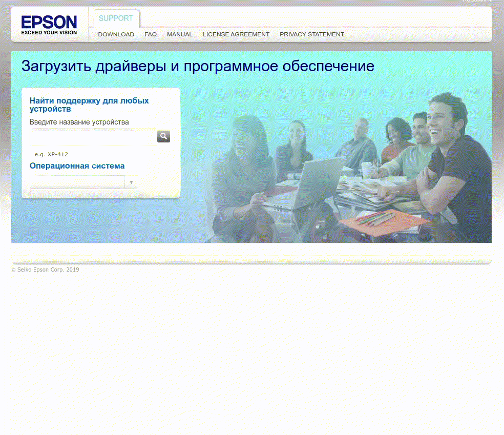The height and width of the screenshot is (435, 504).
Task: Click the operating system dropdown arrow
Action: [x=131, y=182]
